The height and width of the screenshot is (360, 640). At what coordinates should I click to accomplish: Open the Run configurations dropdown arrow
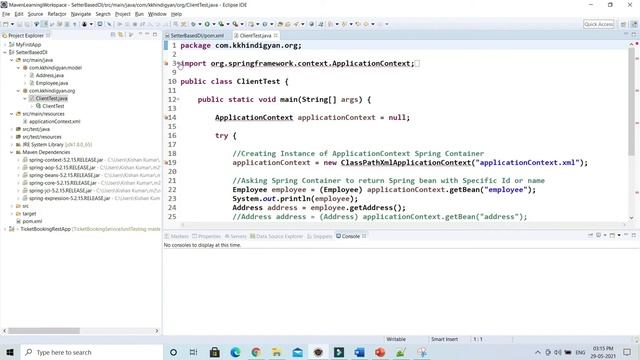coord(214,24)
